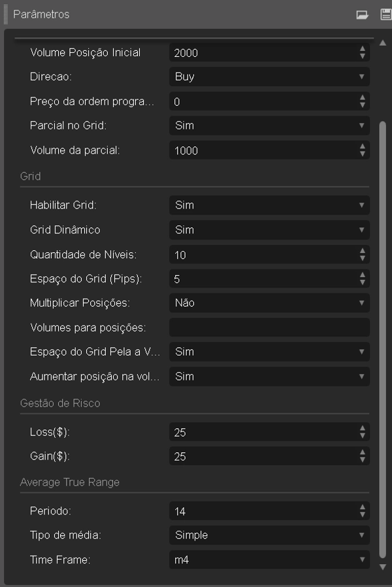Click the Volumes para posições input field
The image size is (392, 587).
[x=269, y=327]
